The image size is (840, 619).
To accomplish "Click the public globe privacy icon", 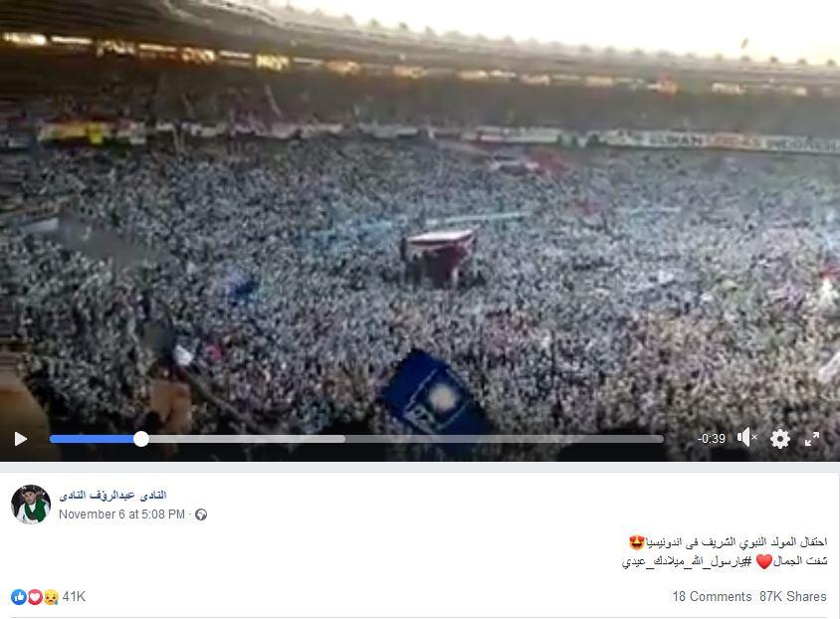I will click(201, 515).
